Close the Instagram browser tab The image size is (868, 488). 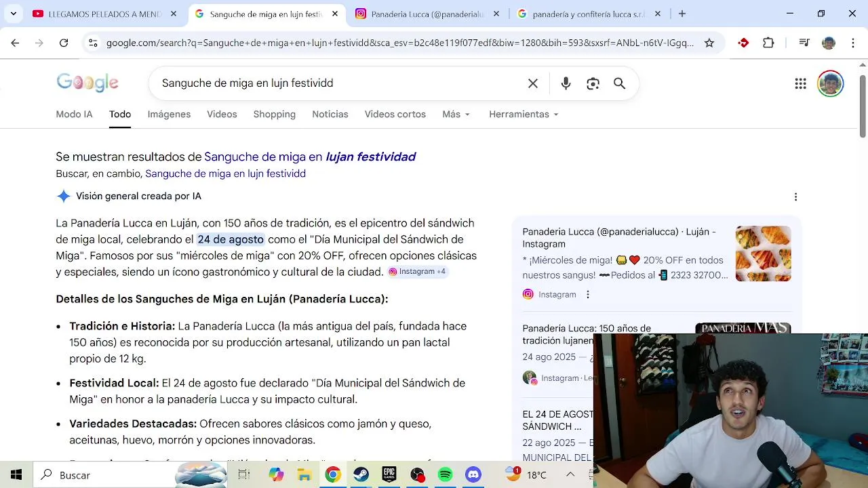click(496, 14)
